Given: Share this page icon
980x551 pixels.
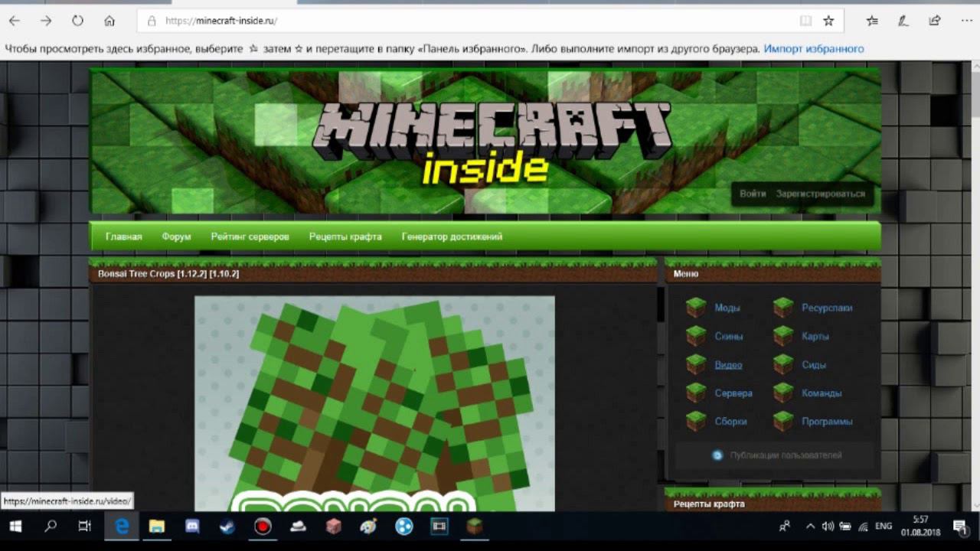Looking at the screenshot, I should coord(935,21).
